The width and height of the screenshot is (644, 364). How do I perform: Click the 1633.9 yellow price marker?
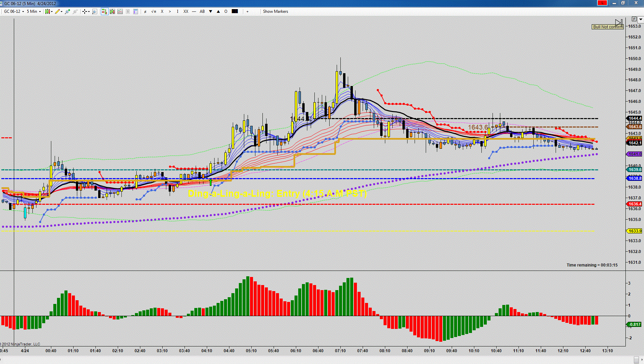click(635, 231)
